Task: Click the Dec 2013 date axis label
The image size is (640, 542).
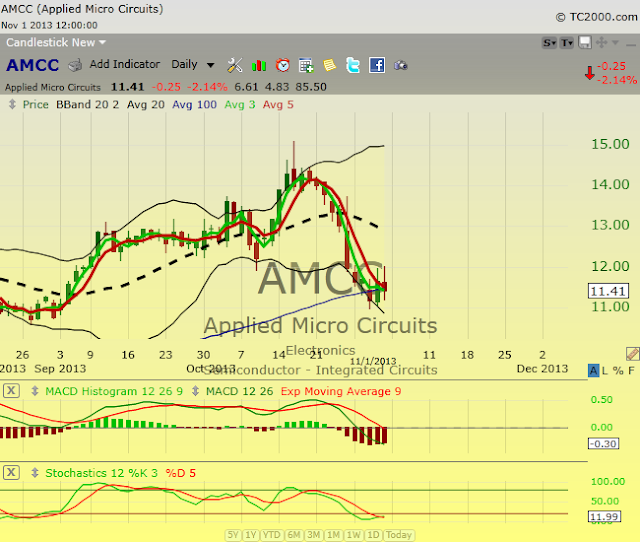Action: [x=542, y=369]
